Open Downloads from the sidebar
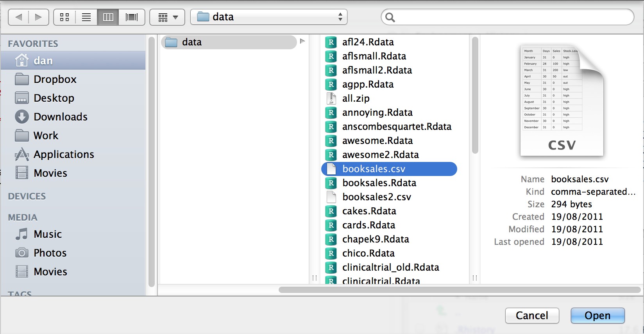 point(60,117)
